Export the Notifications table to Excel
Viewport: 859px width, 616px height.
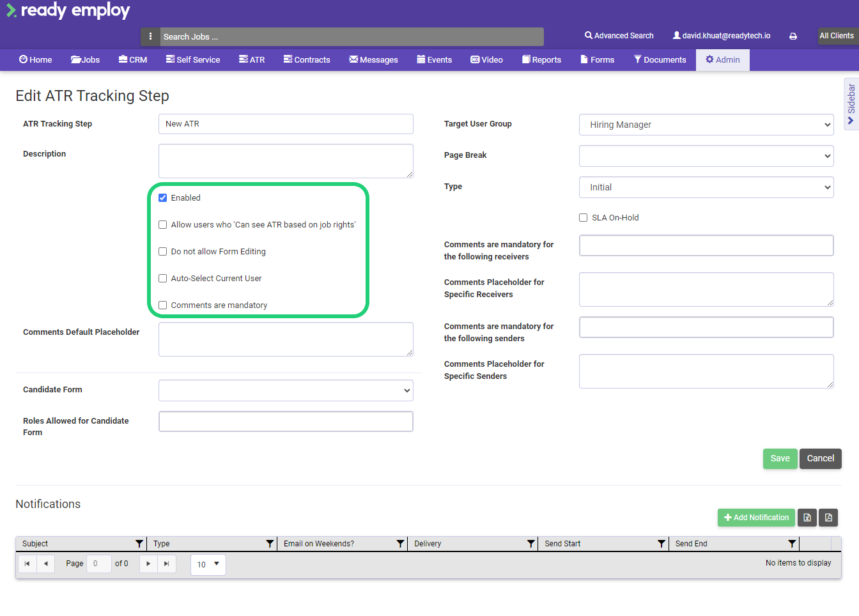807,518
